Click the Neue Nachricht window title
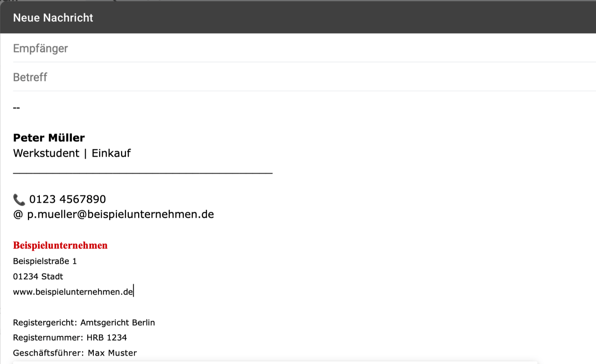596x364 pixels. pos(53,18)
